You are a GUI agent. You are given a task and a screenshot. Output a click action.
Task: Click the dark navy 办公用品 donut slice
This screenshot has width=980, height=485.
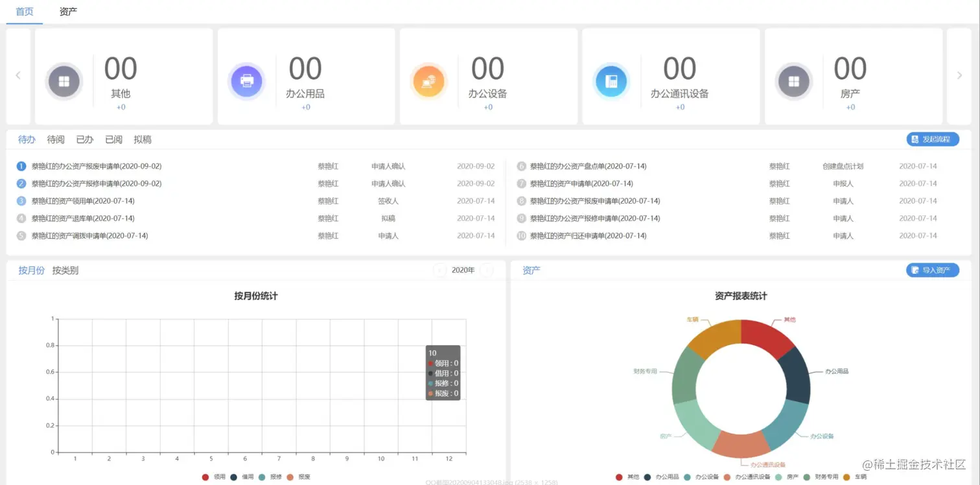[x=798, y=375]
